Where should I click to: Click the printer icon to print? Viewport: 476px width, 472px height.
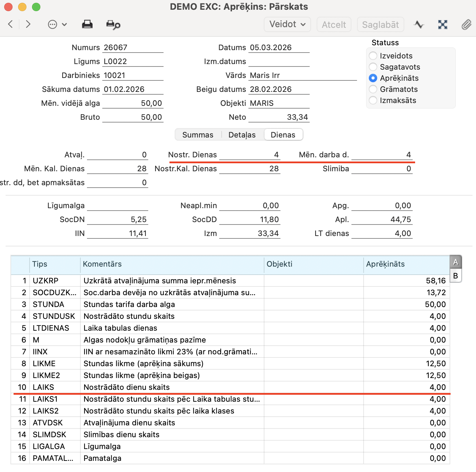87,24
